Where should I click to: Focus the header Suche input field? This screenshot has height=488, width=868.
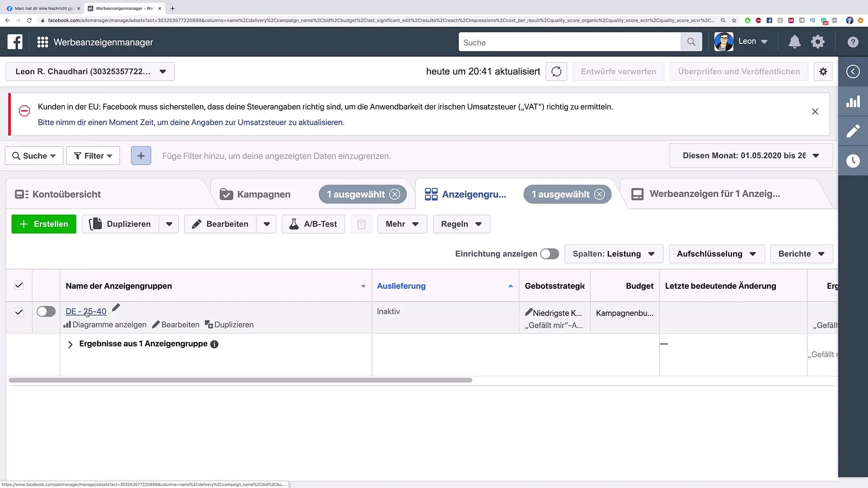569,42
